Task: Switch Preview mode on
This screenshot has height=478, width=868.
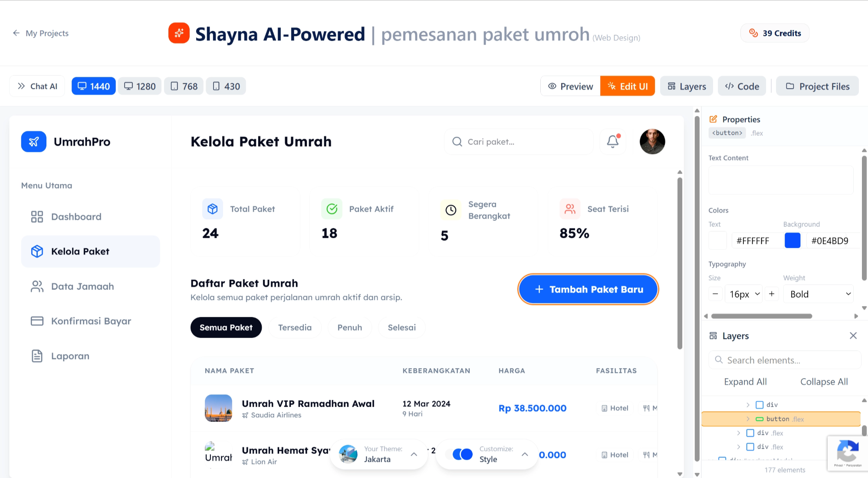Action: [x=570, y=86]
